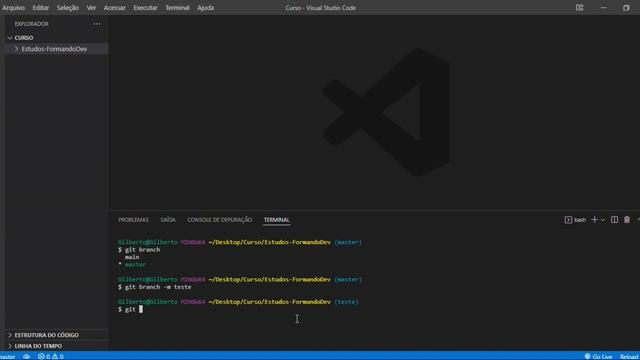640x360 pixels.
Task: Minimize the VS Code window
Action: (x=603, y=8)
